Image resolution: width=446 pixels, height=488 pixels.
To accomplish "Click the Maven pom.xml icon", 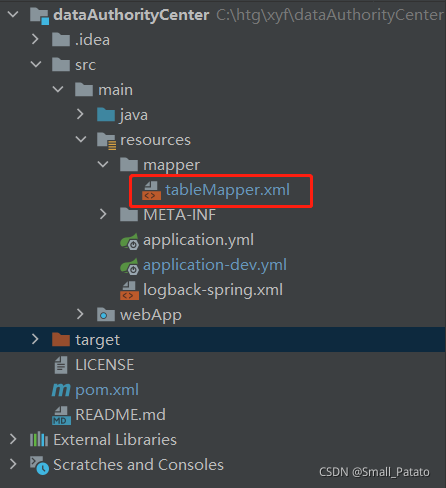I will pyautogui.click(x=61, y=390).
